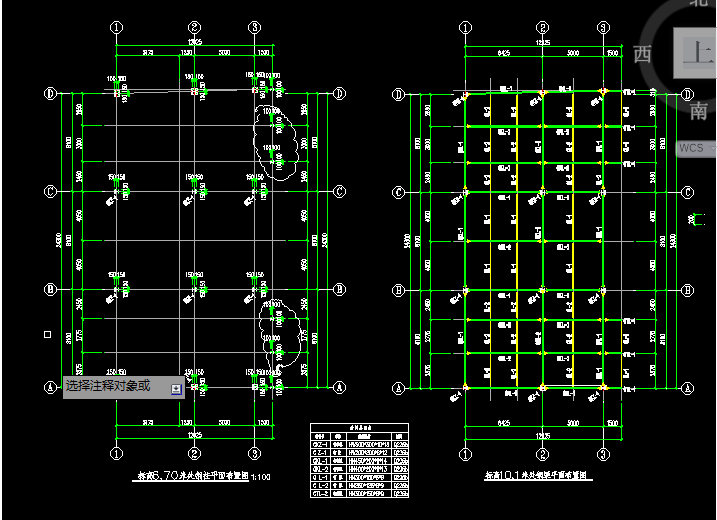Select top grid bubble 1 of left plan
This screenshot has height=520, width=717.
point(117,27)
